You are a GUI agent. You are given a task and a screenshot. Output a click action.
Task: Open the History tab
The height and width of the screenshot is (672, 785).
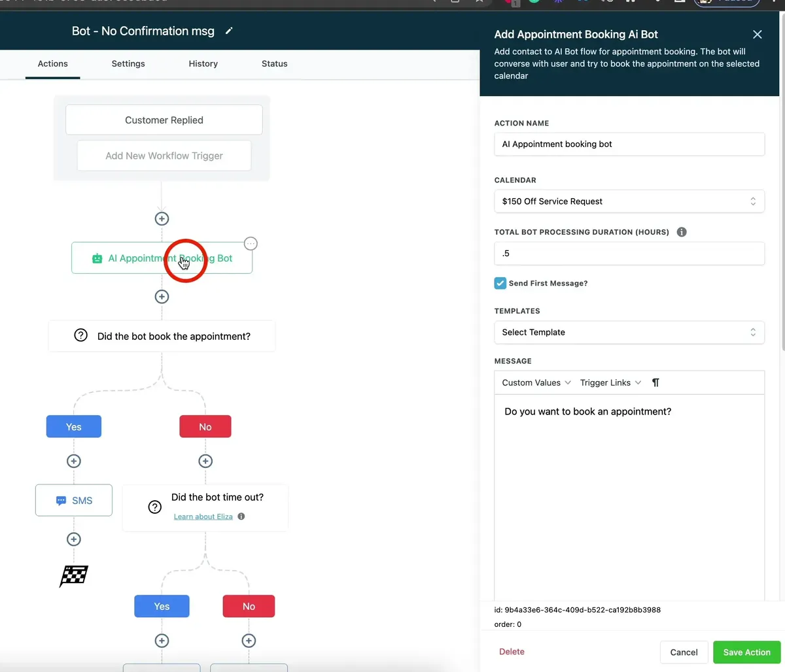[203, 63]
